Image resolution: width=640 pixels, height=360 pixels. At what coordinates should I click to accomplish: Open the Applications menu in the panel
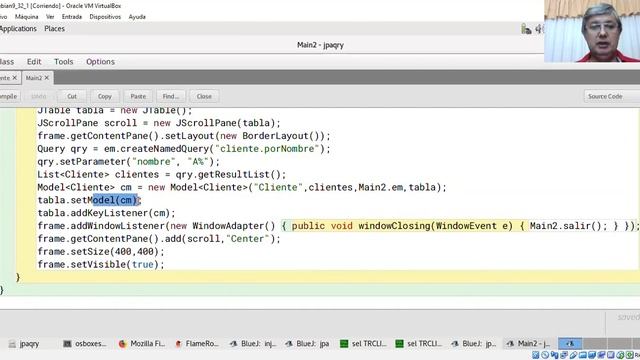click(x=18, y=29)
